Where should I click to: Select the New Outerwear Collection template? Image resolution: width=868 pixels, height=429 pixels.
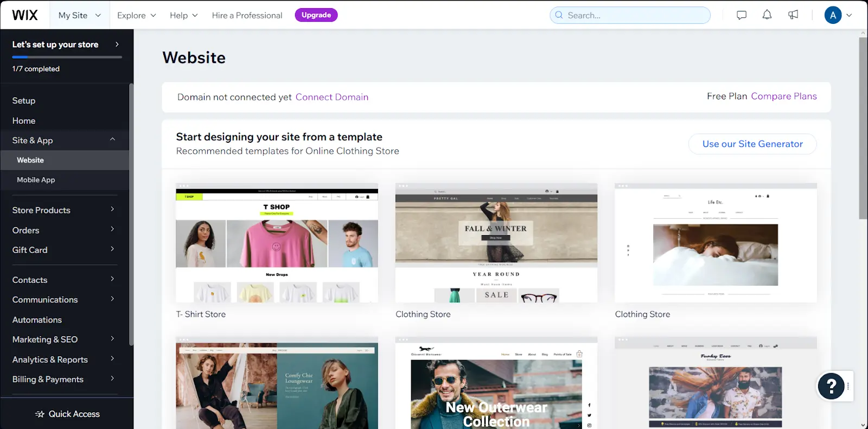coord(496,383)
